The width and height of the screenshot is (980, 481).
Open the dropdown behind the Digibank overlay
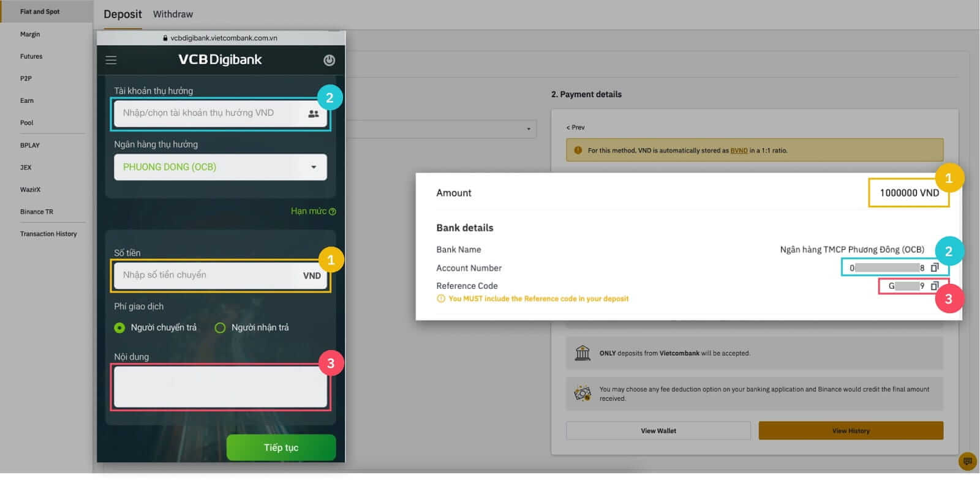[x=441, y=129]
